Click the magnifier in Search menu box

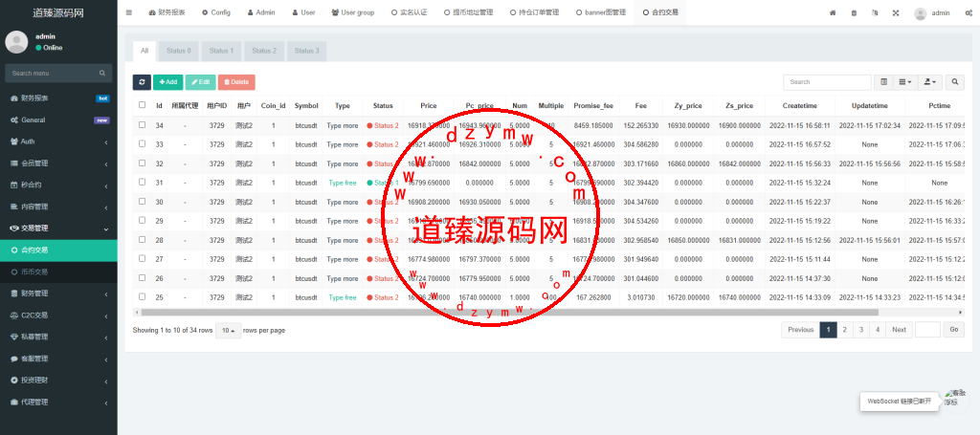[x=102, y=73]
